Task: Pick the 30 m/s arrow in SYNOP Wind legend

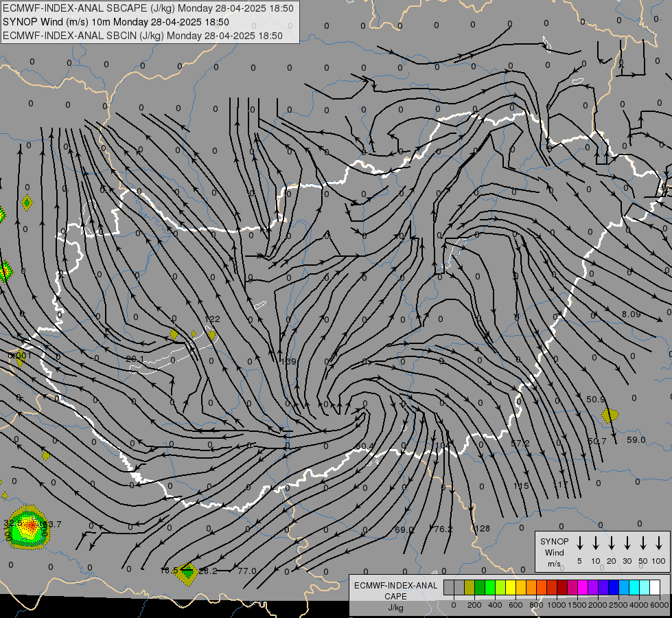Action: tap(627, 542)
